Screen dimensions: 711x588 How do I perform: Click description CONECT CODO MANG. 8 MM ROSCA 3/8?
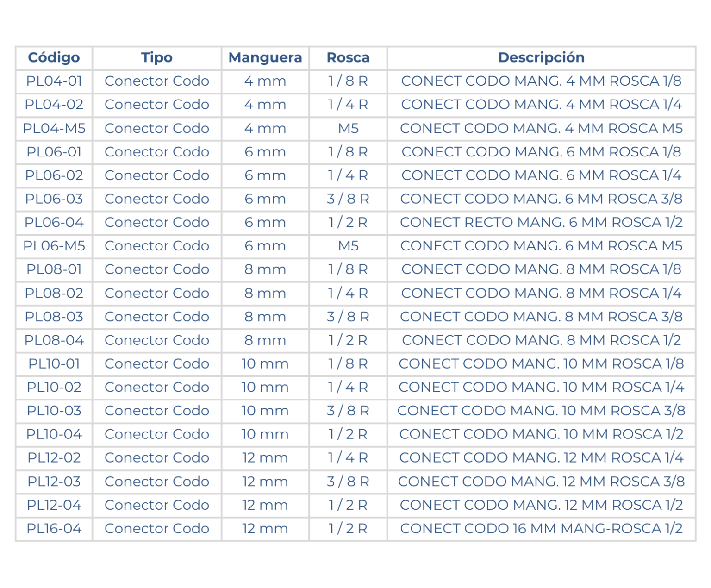point(541,317)
